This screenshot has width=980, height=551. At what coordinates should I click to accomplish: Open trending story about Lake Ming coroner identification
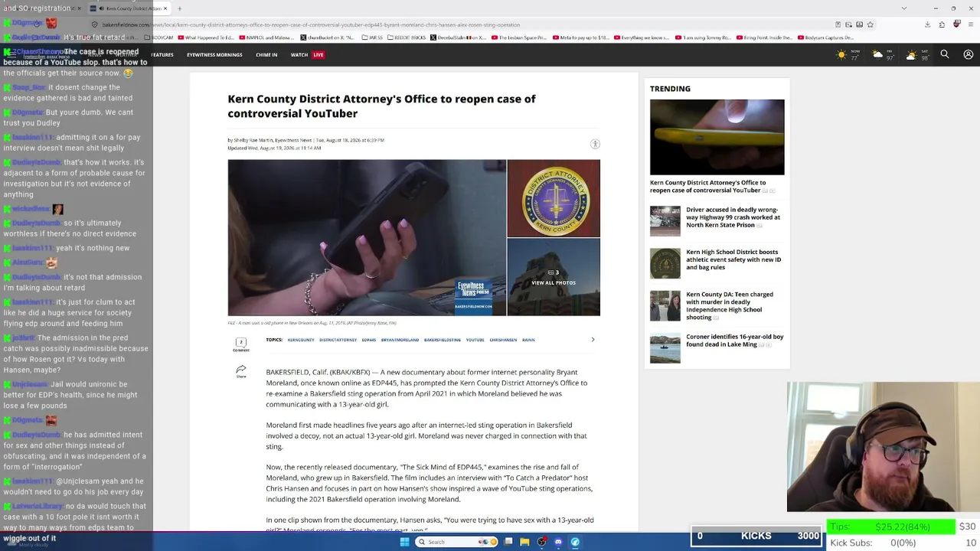734,341
